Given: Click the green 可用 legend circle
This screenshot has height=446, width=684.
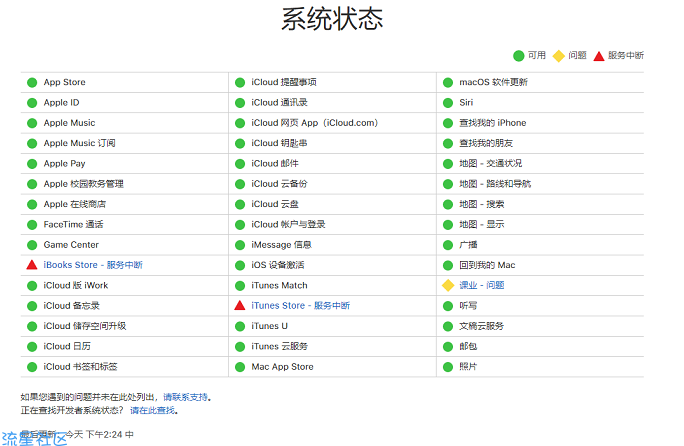Looking at the screenshot, I should click(x=519, y=56).
